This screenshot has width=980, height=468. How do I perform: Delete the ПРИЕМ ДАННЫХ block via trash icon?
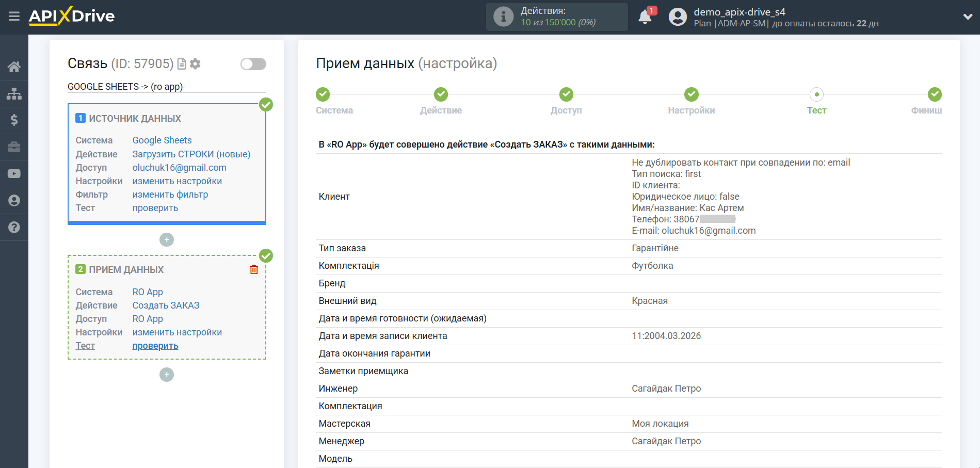[253, 269]
